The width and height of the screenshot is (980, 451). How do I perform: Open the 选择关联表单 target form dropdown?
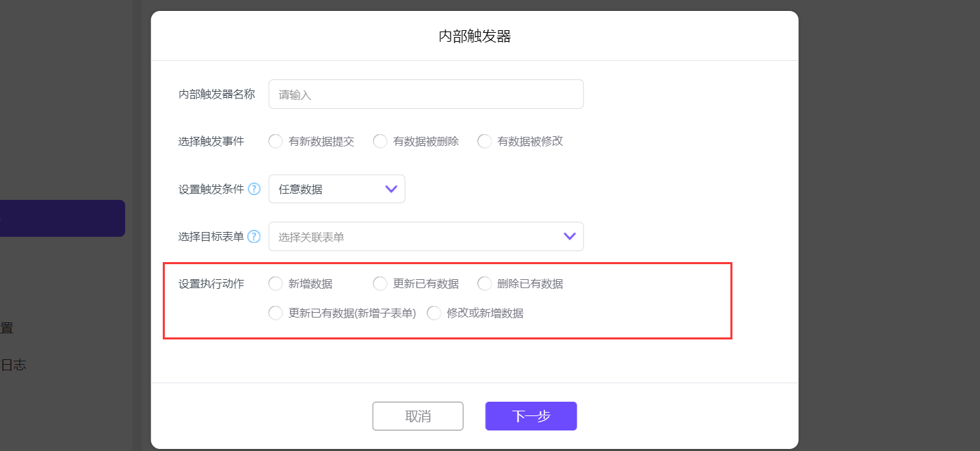click(x=425, y=237)
